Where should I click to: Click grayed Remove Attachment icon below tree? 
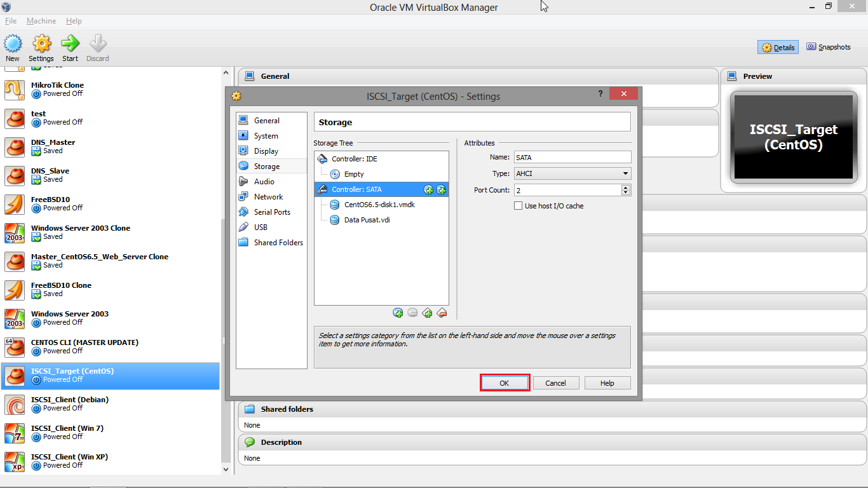tap(412, 313)
